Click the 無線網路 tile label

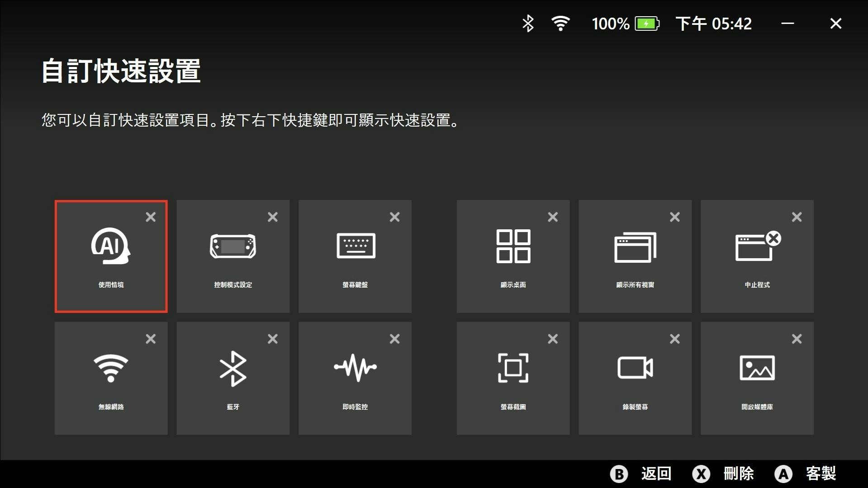click(x=111, y=407)
